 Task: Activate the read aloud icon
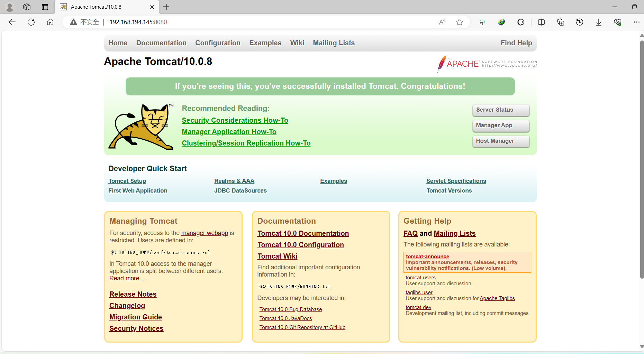coord(442,22)
